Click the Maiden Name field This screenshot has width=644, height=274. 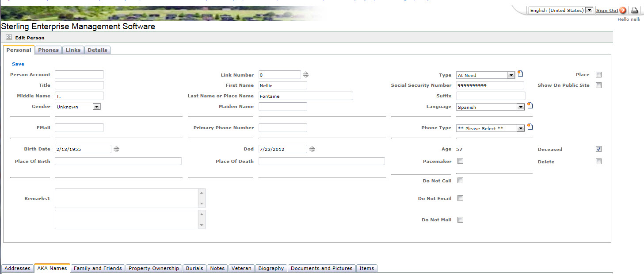[282, 106]
